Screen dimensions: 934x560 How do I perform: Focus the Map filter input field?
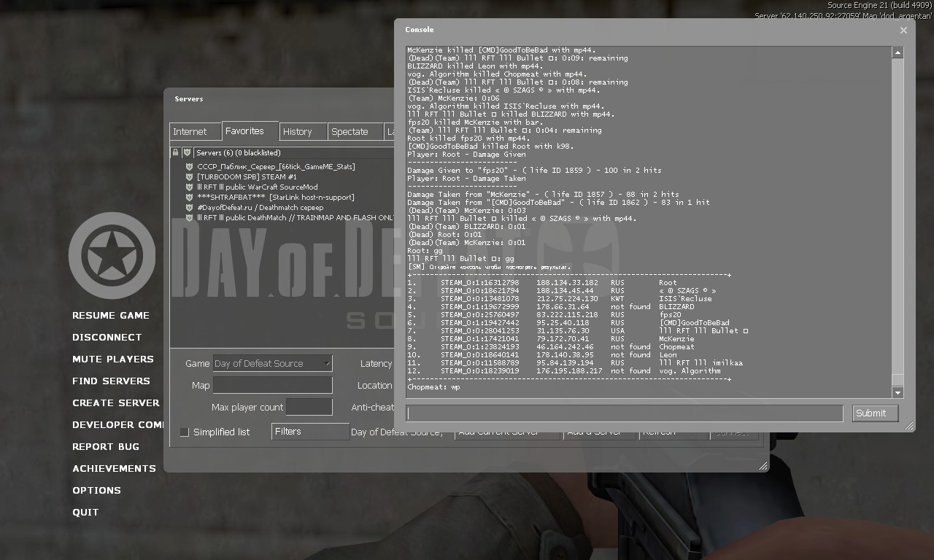click(272, 385)
